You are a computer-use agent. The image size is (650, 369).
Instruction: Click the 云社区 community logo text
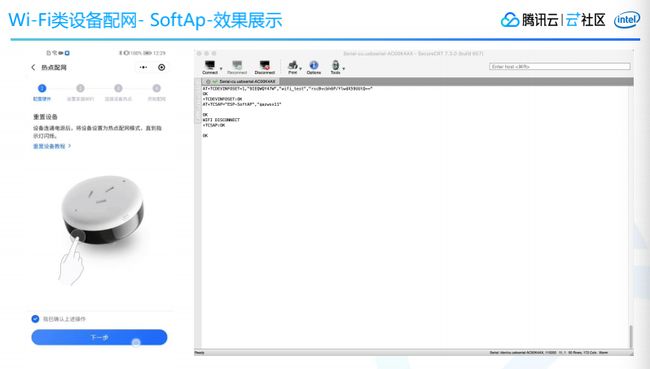586,20
